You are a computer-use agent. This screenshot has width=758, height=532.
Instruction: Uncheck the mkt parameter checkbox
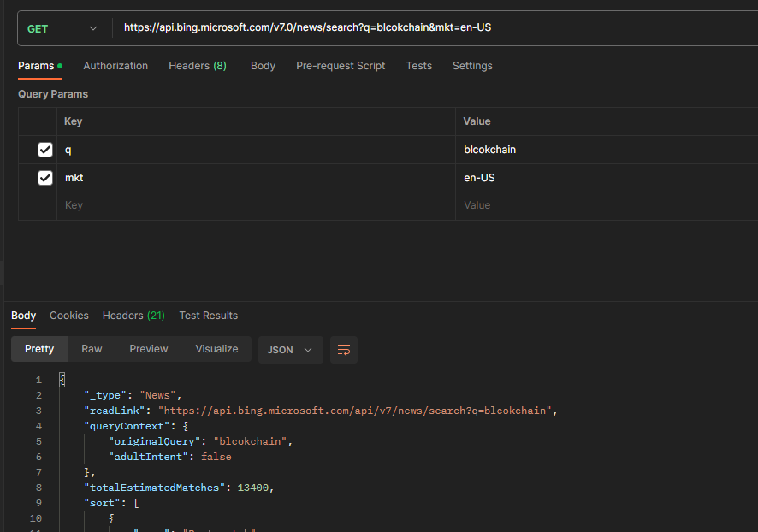pyautogui.click(x=45, y=178)
